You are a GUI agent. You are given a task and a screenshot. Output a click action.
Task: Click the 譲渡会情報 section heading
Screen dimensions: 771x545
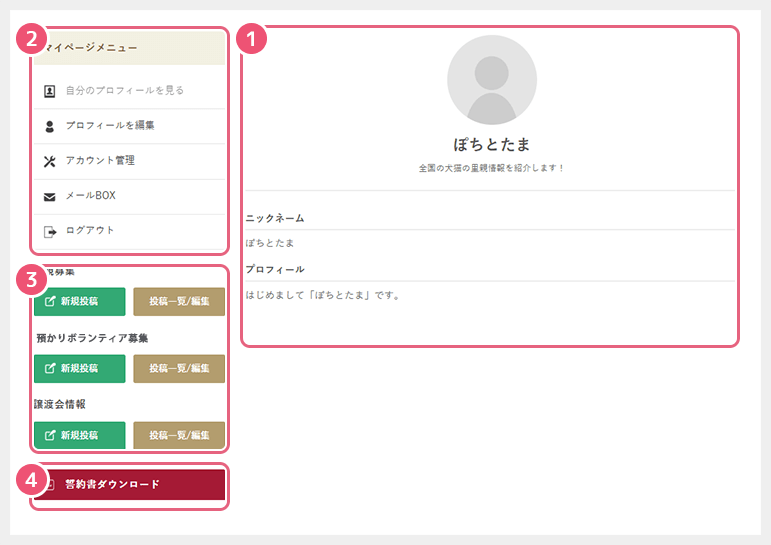point(60,404)
